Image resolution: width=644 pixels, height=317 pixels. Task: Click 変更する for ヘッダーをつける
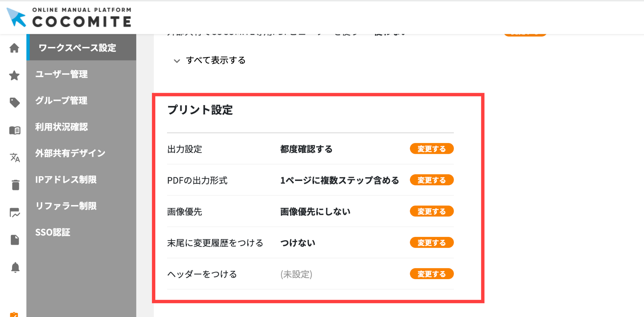coord(431,274)
